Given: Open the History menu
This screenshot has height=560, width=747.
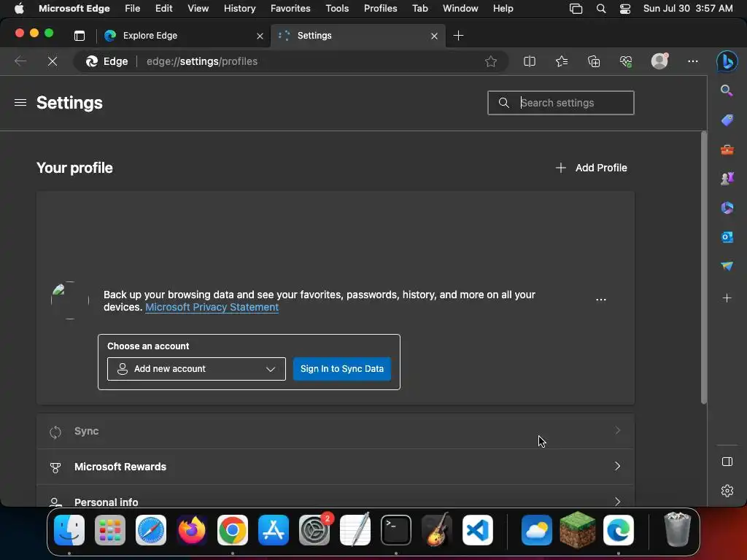Looking at the screenshot, I should (x=239, y=9).
